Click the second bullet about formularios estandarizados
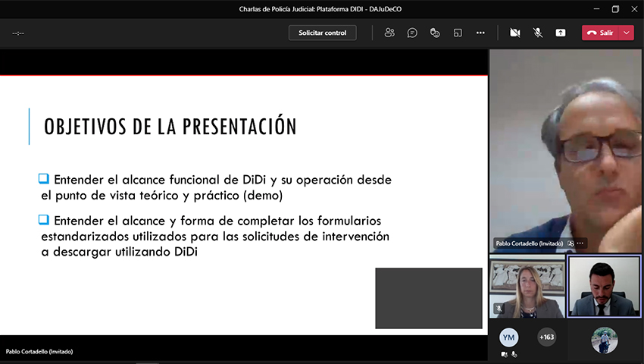644x364 pixels. [x=215, y=236]
